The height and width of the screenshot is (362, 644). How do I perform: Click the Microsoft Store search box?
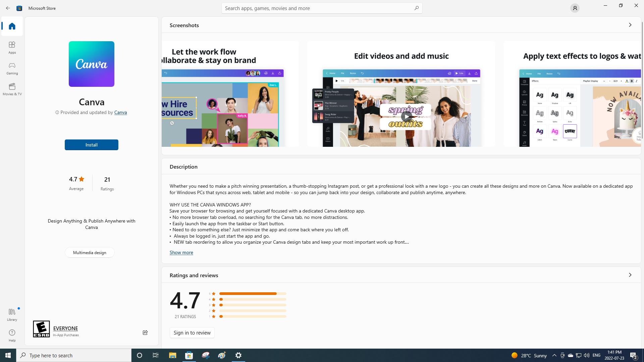319,8
